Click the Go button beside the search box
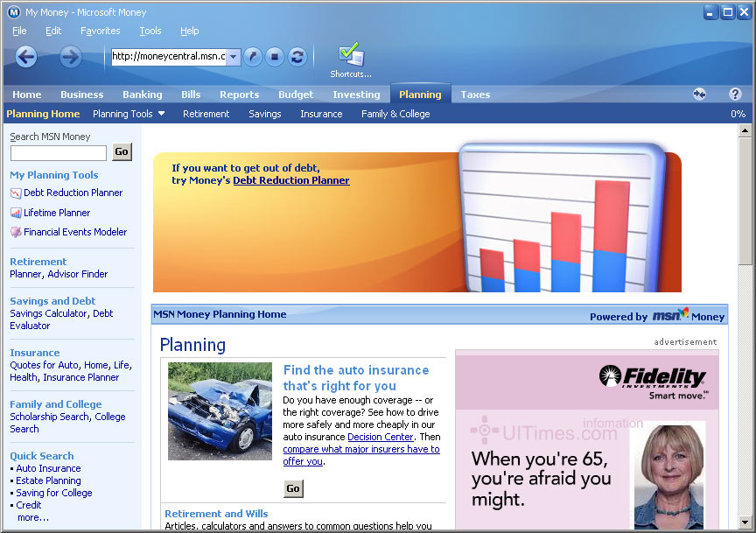The width and height of the screenshot is (756, 533). pos(122,152)
